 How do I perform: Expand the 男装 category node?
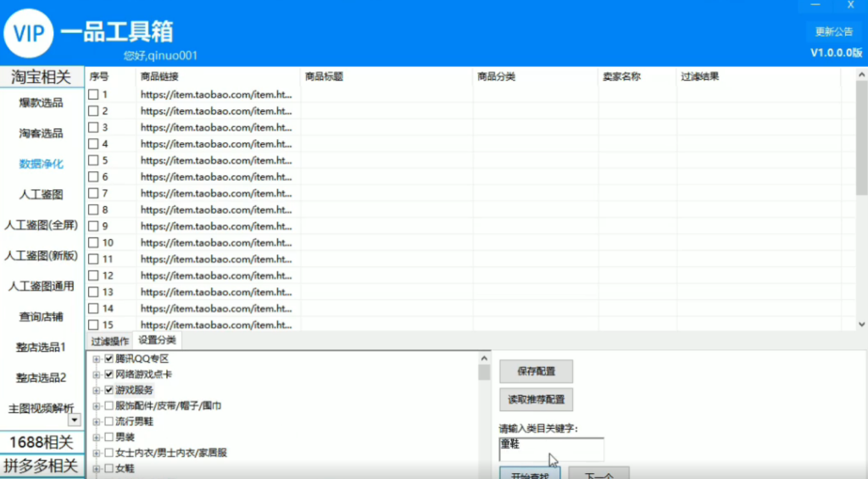pyautogui.click(x=97, y=437)
